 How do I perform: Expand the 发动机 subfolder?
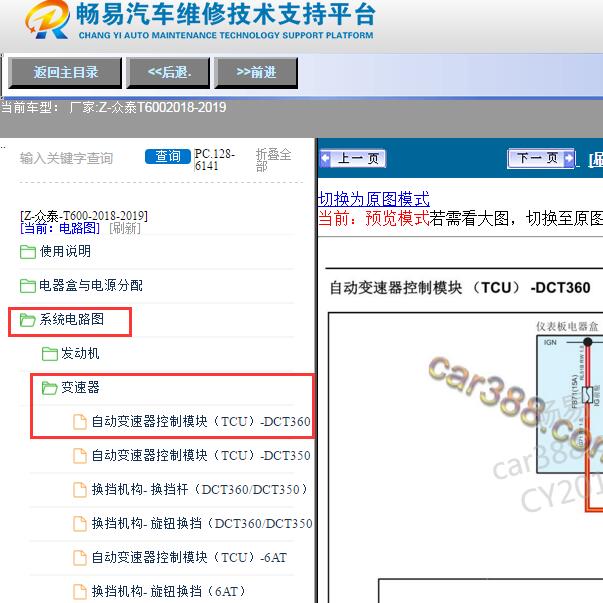tap(80, 353)
